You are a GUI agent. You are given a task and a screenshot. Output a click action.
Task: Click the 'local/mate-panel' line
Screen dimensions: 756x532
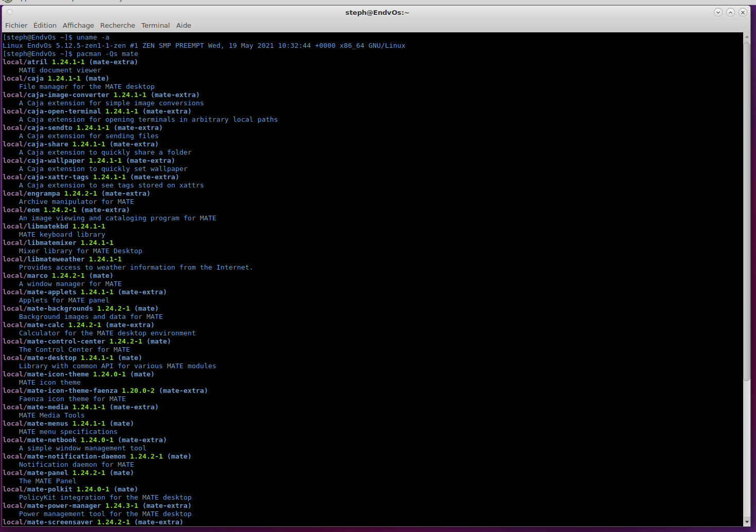pos(68,473)
